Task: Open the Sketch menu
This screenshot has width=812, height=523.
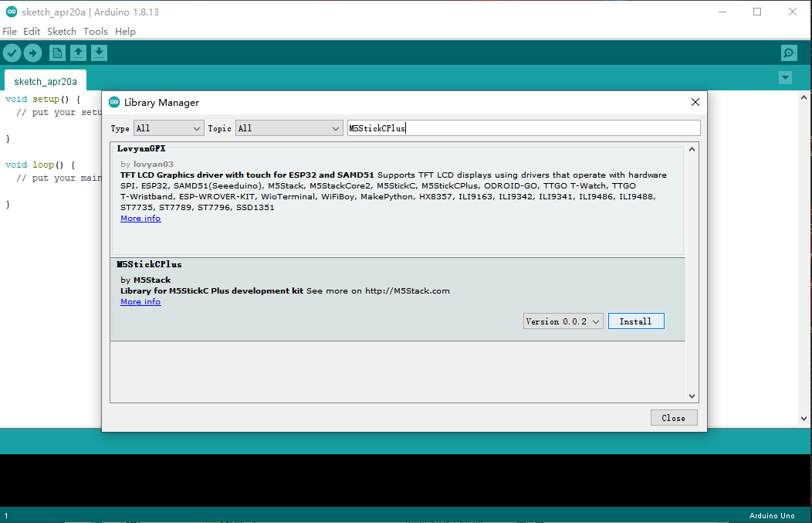Action: point(62,31)
